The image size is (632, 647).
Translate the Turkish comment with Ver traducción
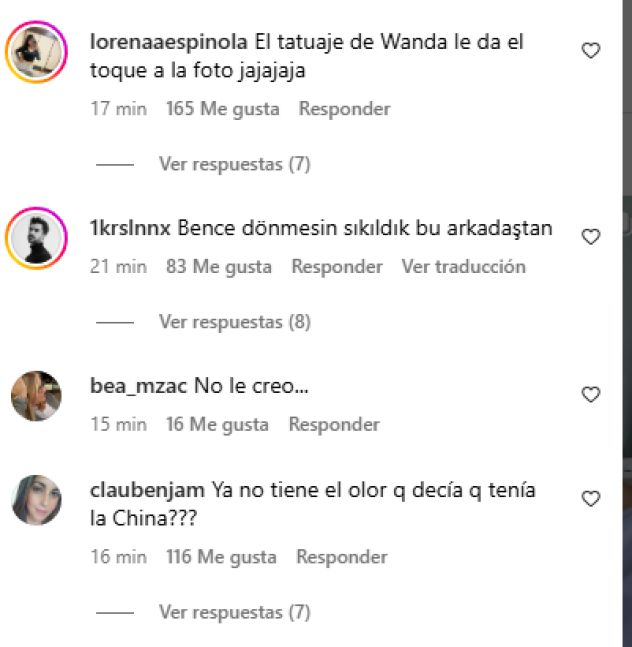tap(464, 267)
